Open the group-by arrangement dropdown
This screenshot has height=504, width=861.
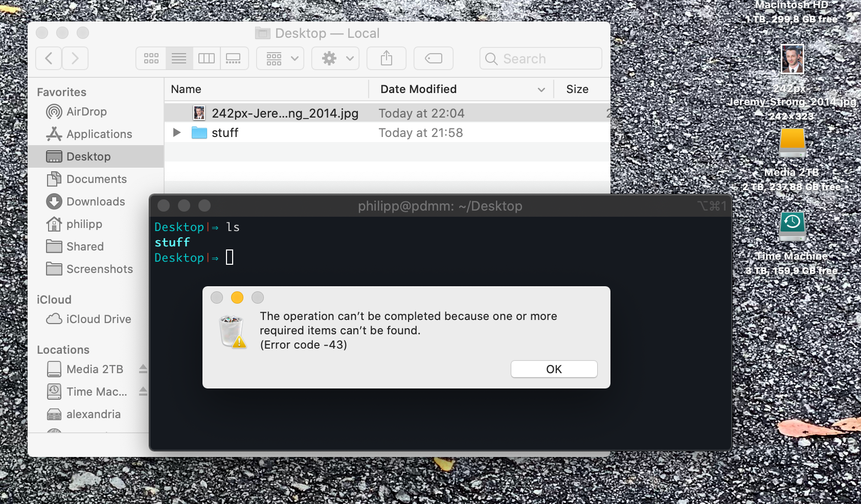click(280, 58)
